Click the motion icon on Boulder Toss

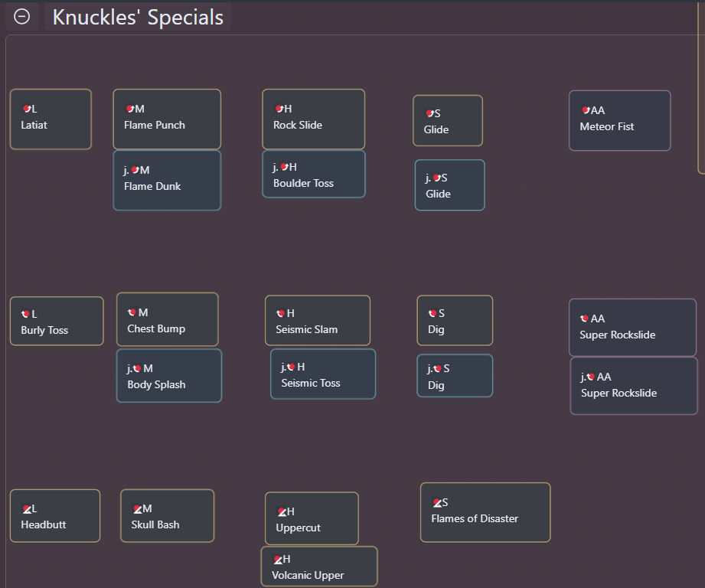(x=284, y=167)
